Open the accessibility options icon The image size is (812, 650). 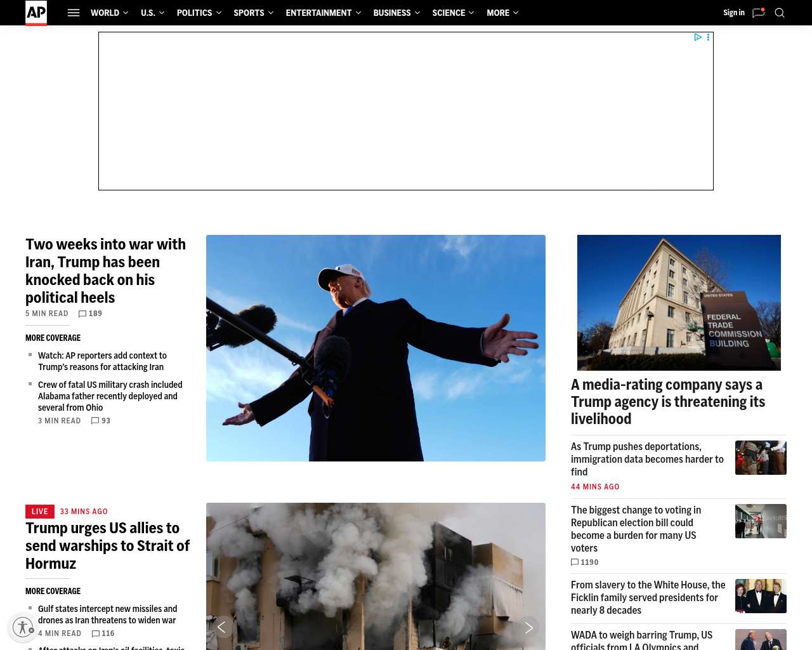23,627
